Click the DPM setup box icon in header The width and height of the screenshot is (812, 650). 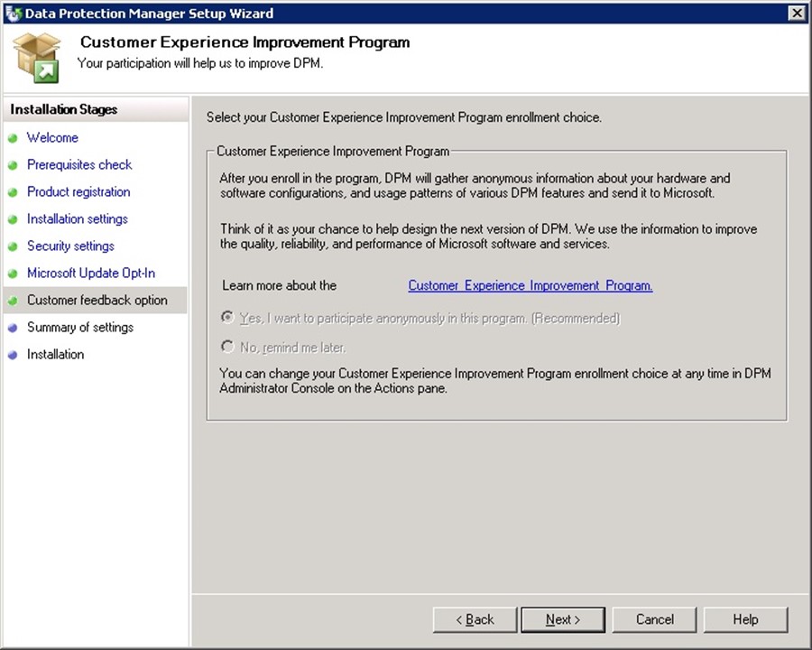pos(36,58)
